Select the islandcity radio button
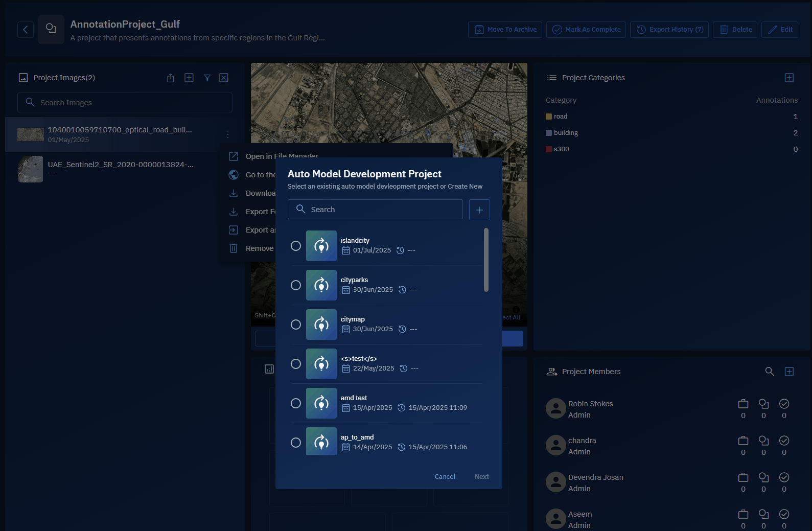The width and height of the screenshot is (812, 531). click(296, 246)
